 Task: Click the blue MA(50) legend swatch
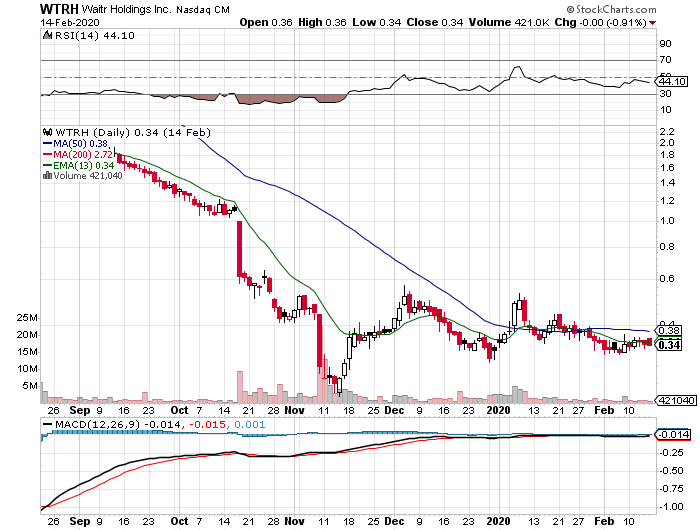pos(44,143)
